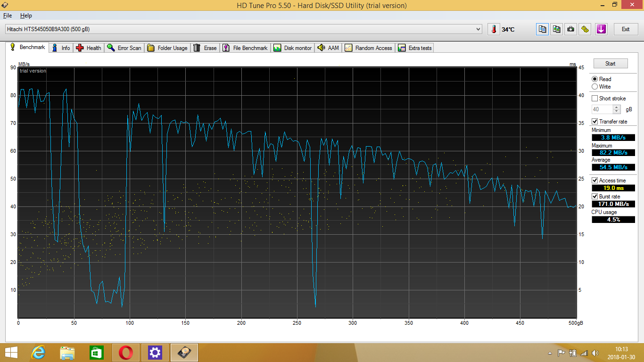
Task: Launch the Windows Store taskbar icon
Action: pos(97,352)
